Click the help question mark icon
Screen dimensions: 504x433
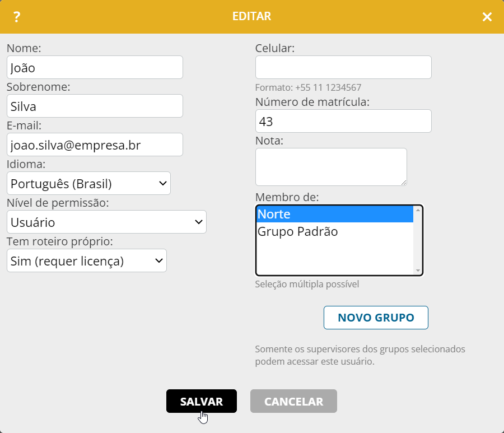(17, 17)
